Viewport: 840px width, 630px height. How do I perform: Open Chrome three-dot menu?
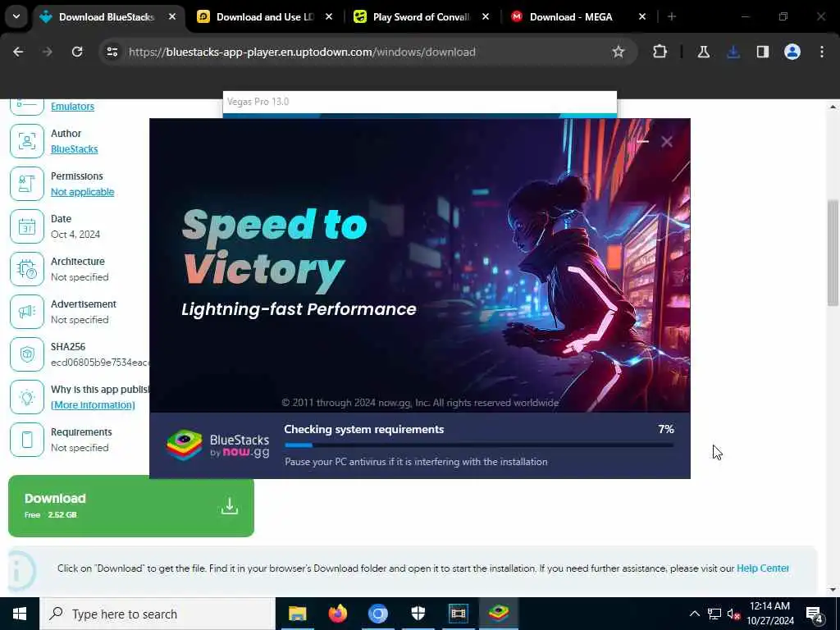pyautogui.click(x=822, y=52)
